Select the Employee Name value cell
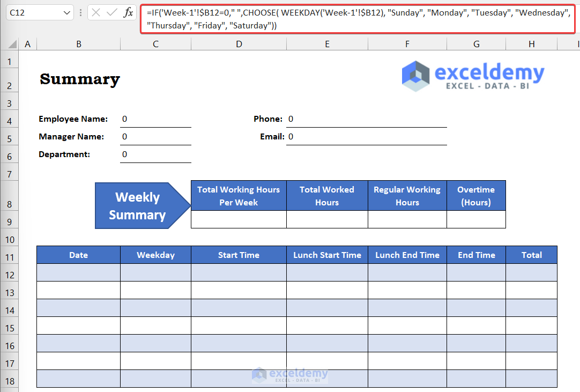The image size is (580, 392). pyautogui.click(x=156, y=119)
